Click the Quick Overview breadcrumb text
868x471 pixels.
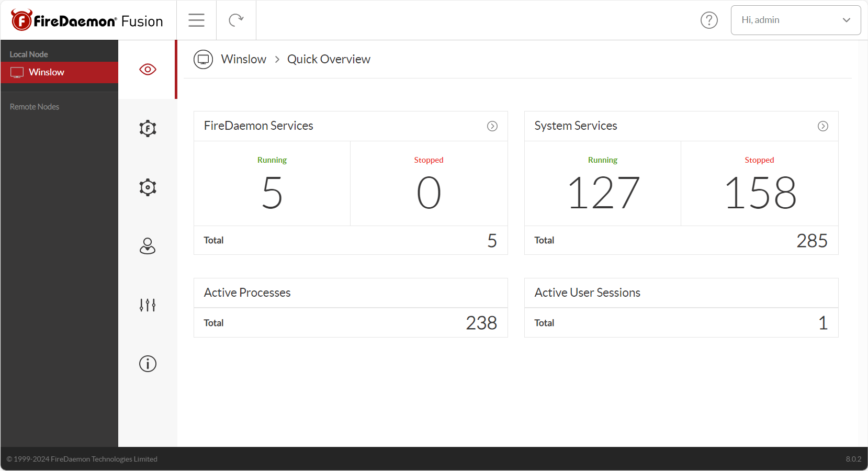pos(329,59)
